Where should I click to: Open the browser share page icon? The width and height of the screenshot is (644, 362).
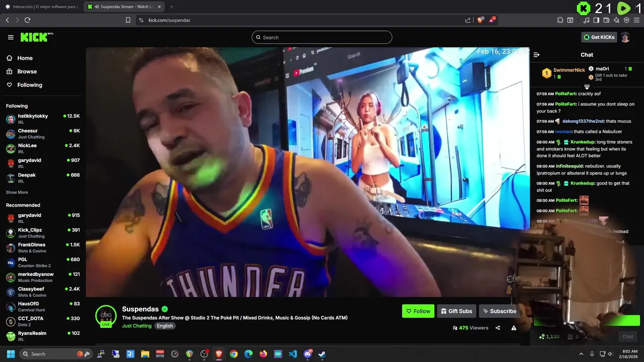click(x=468, y=20)
